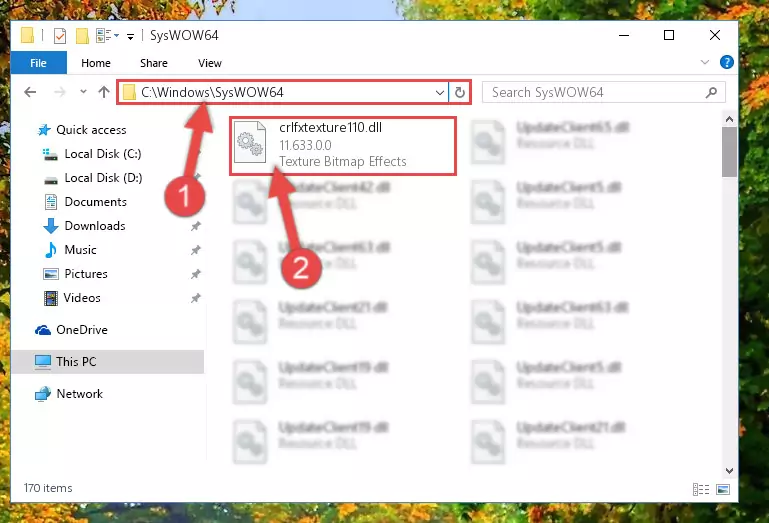
Task: Click the pin icon next to Downloads
Action: (196, 226)
